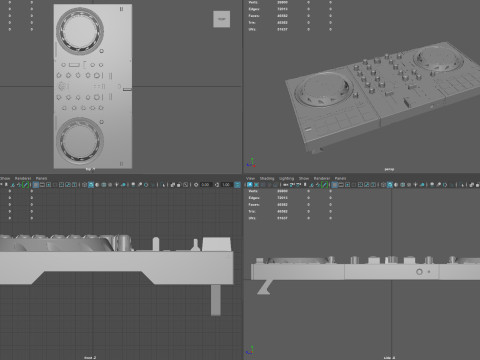Toggle Resolution Gate in front panel toolbar
480x360 pixels.
click(48, 185)
